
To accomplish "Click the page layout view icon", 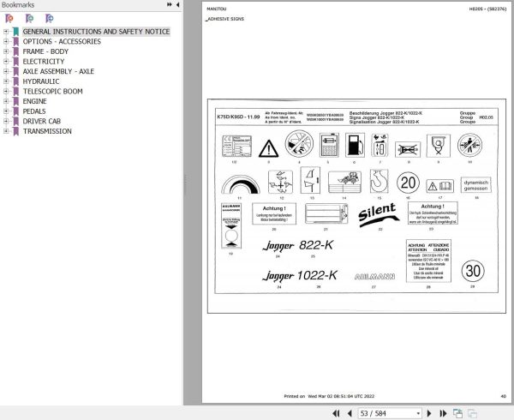I will pyautogui.click(x=457, y=413).
